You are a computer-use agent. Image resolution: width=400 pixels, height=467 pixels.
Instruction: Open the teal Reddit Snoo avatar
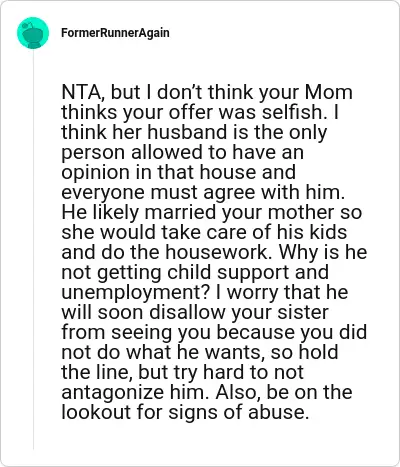pyautogui.click(x=33, y=33)
